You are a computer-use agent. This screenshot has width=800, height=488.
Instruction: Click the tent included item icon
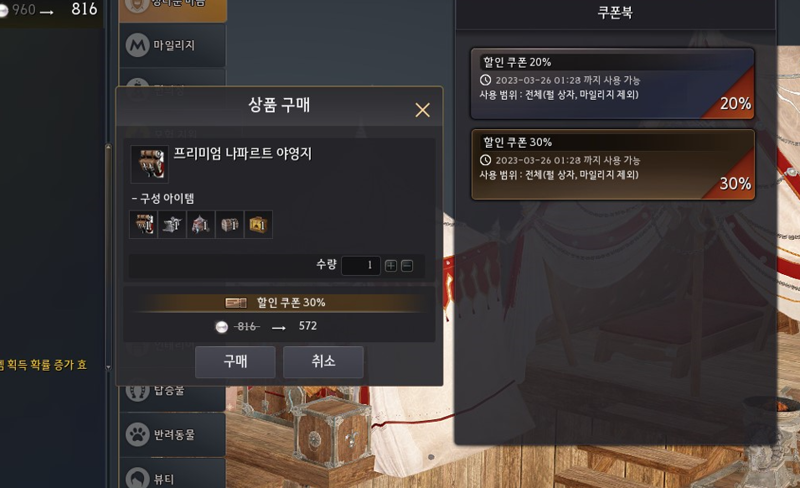[201, 225]
